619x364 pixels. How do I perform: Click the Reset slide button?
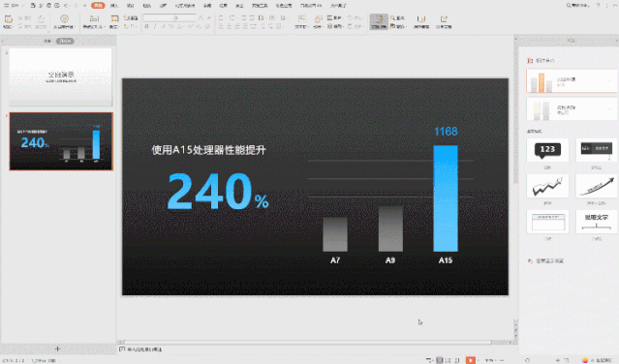[131, 18]
